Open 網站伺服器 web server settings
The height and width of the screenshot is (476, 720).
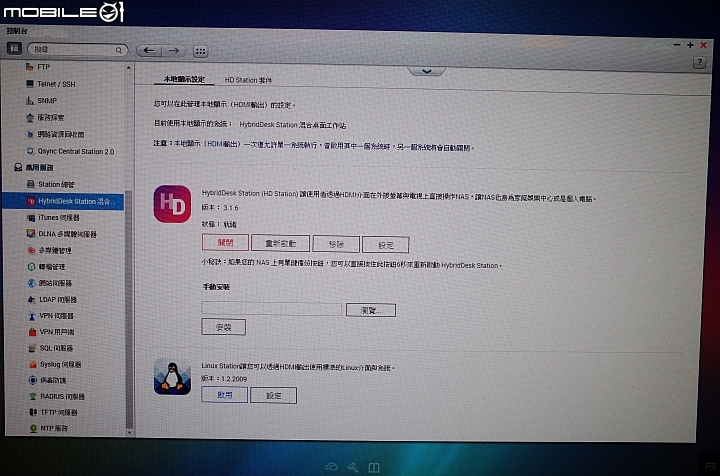pos(50,283)
